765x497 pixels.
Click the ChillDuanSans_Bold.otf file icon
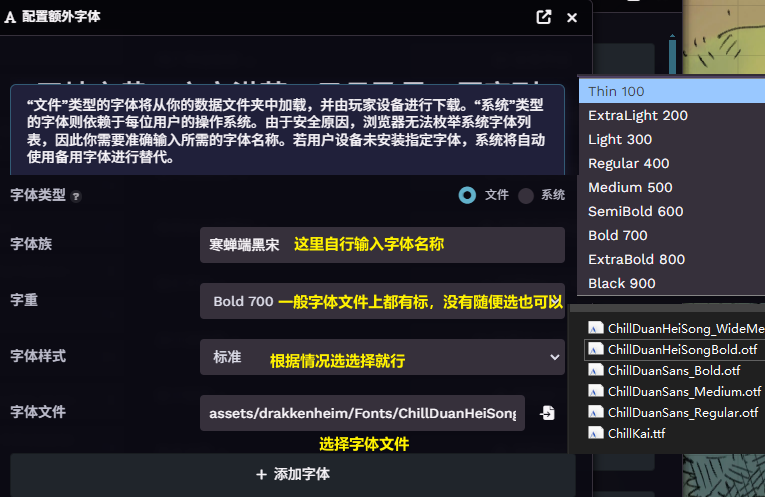coord(595,371)
